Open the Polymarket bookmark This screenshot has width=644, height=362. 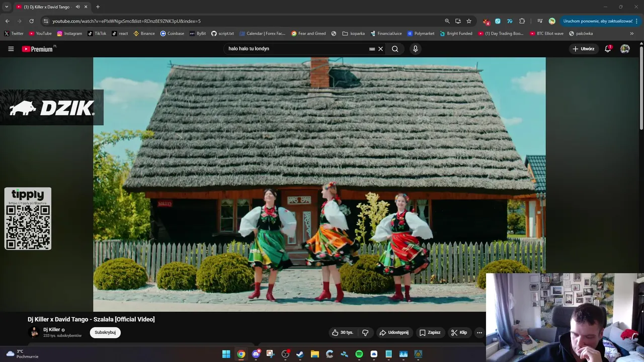pyautogui.click(x=421, y=34)
